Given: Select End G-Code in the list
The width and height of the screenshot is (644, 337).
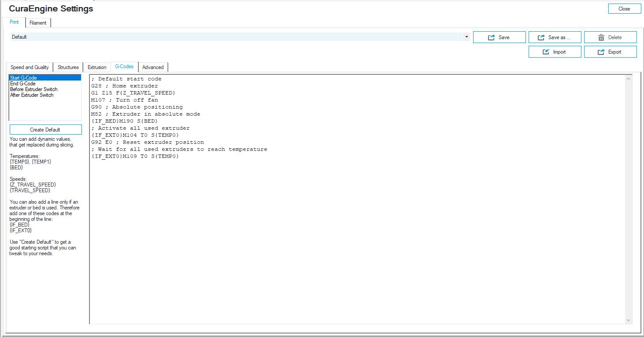Looking at the screenshot, I should [45, 84].
